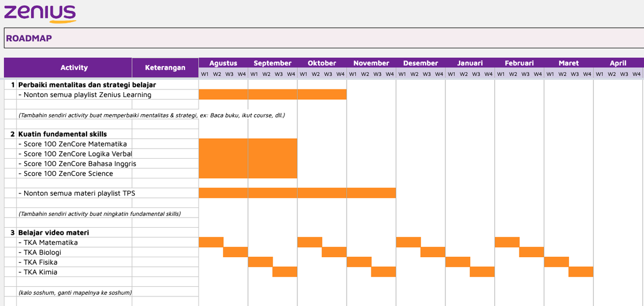Select the 'Belajar video materi' heading
The image size is (644, 306).
point(54,233)
